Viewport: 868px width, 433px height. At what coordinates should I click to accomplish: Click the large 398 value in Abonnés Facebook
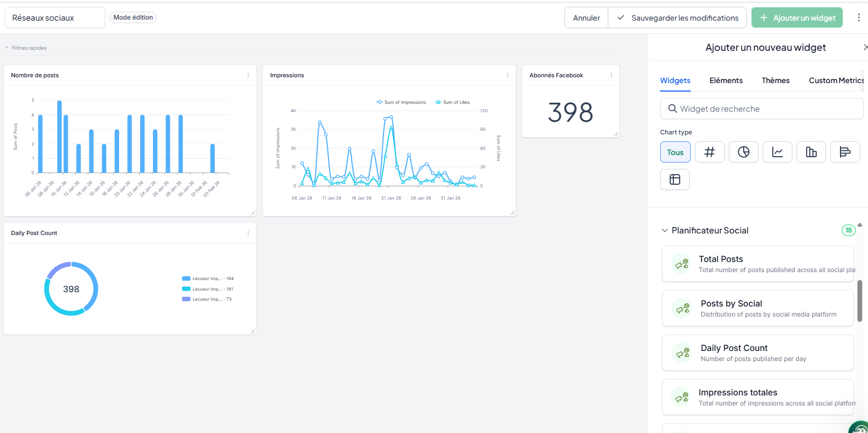(570, 112)
